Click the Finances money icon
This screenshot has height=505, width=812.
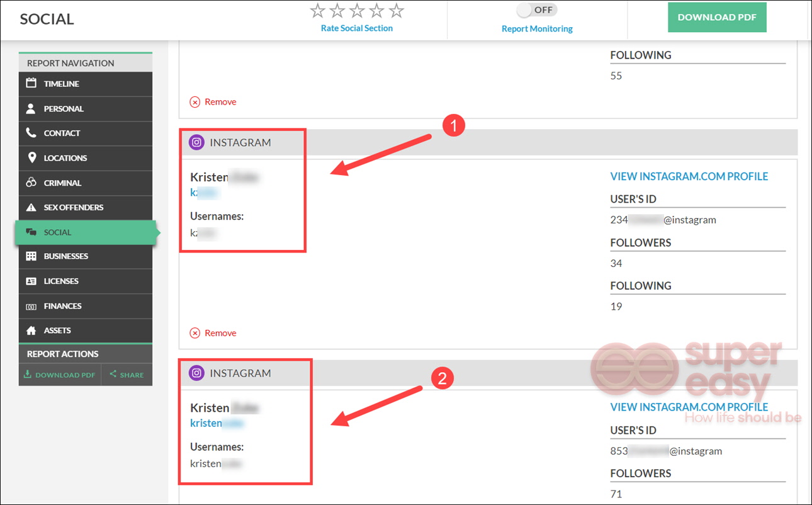tap(31, 306)
